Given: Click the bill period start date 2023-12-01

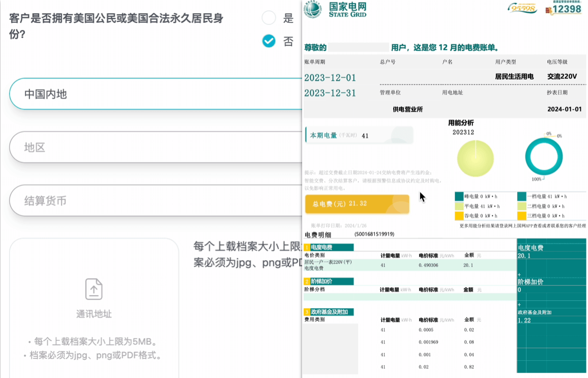Looking at the screenshot, I should coord(330,78).
